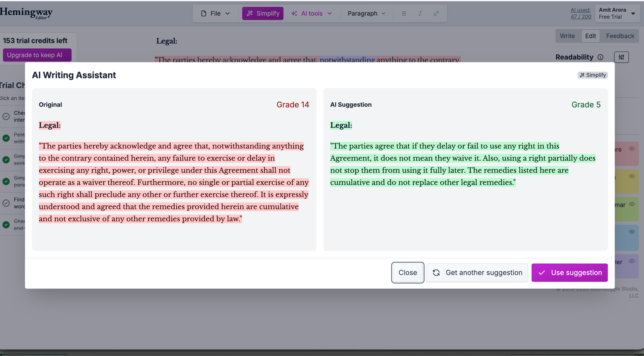Click the green check beside the Past checklist item
This screenshot has height=356, width=644.
[x=6, y=138]
